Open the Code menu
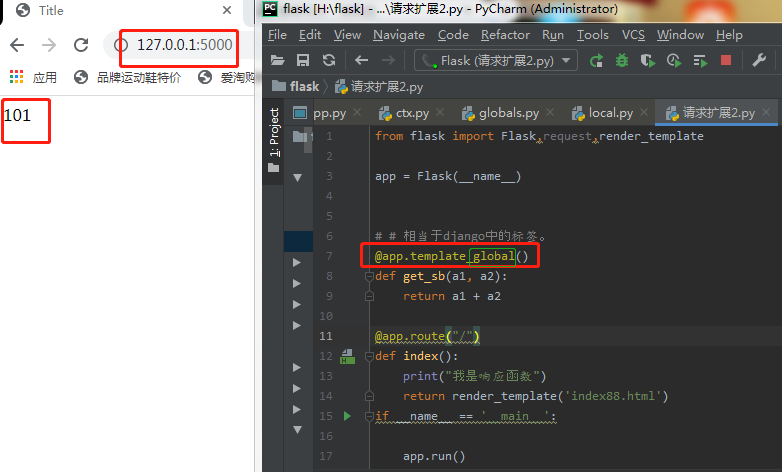 [453, 35]
